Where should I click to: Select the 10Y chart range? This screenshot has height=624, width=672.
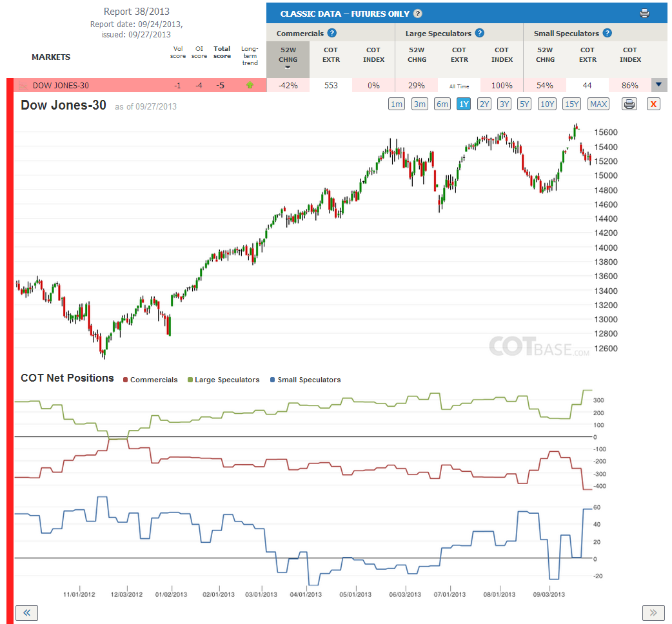click(548, 104)
